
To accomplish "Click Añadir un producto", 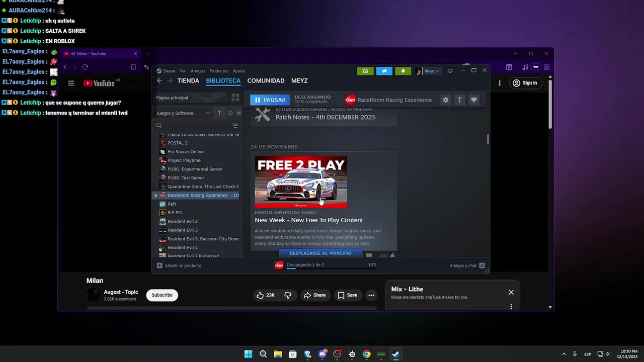I will click(179, 265).
